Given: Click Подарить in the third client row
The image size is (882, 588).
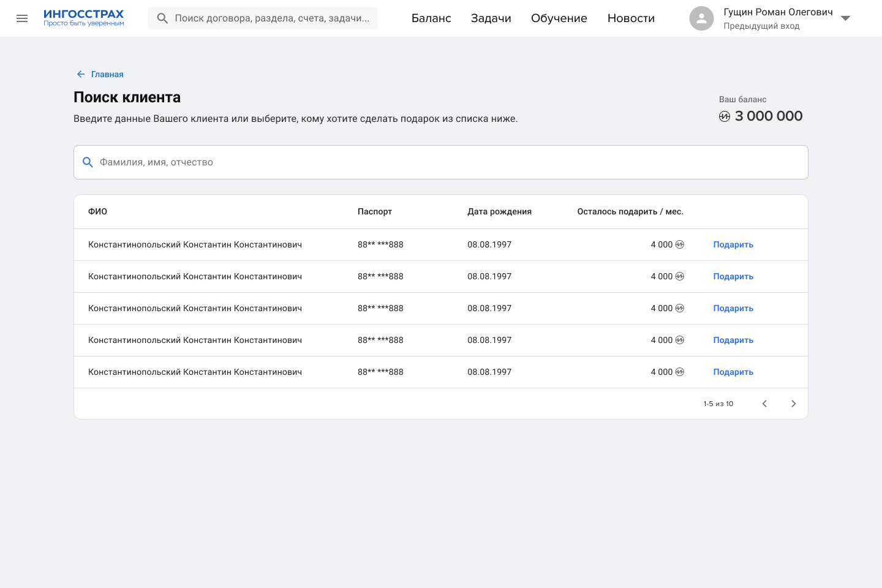Looking at the screenshot, I should click(733, 308).
